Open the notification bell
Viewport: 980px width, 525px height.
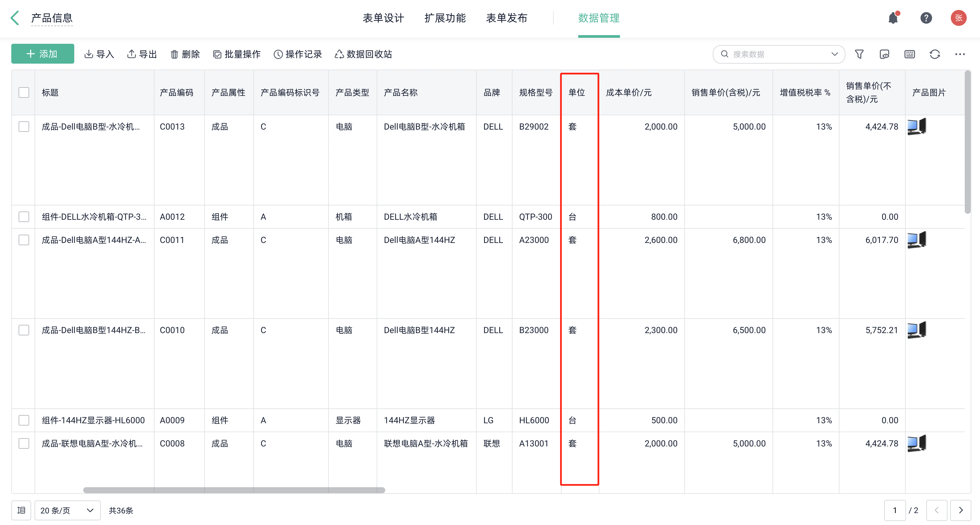[x=893, y=18]
